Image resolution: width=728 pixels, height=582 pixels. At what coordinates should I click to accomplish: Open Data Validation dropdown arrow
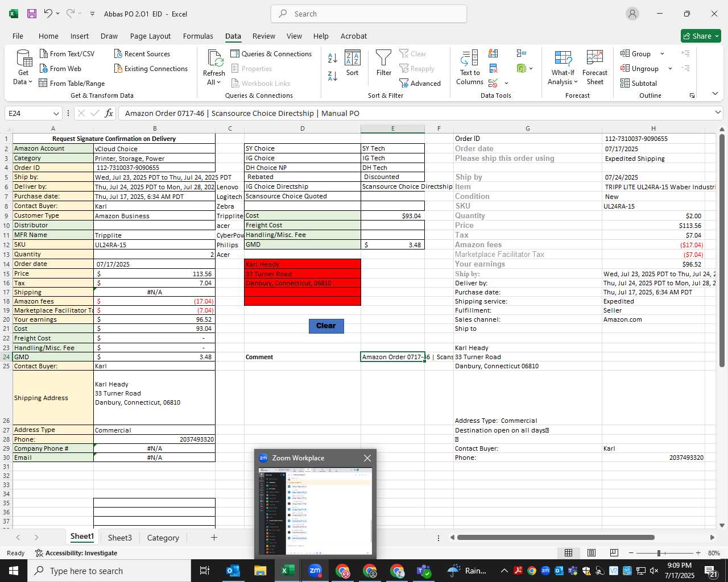(x=506, y=84)
